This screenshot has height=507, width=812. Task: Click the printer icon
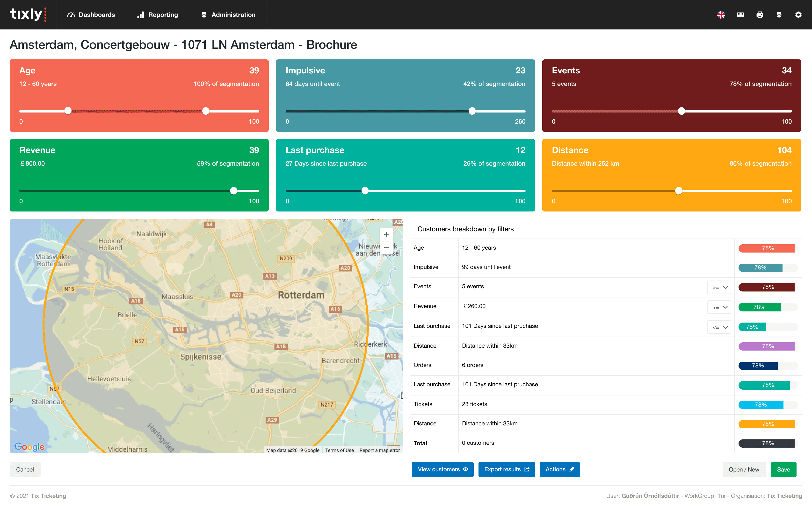(x=760, y=15)
